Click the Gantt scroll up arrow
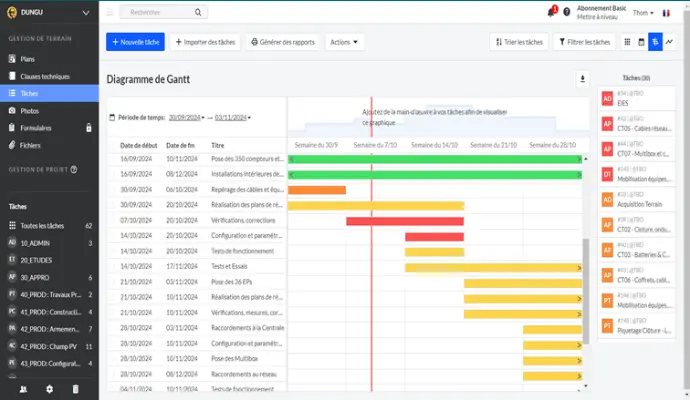690x400 pixels. (x=586, y=159)
